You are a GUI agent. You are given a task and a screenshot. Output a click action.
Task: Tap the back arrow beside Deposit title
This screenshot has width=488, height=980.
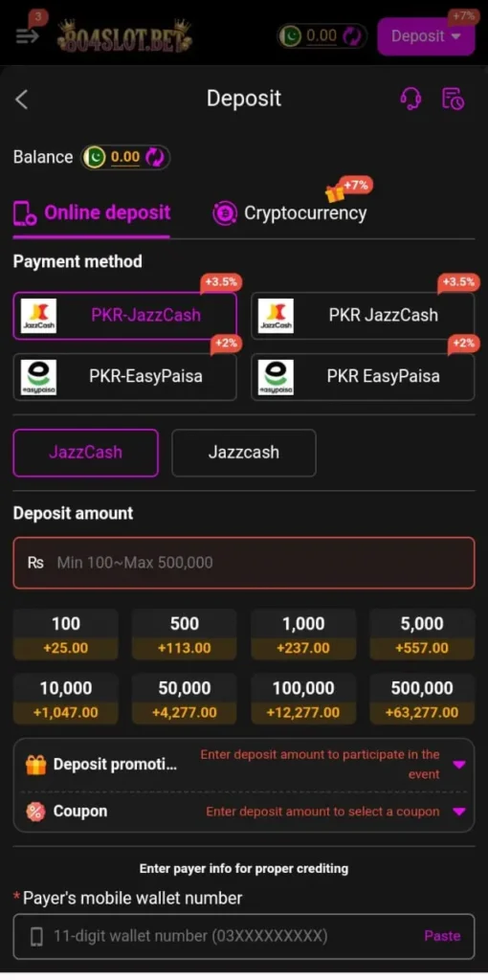[x=22, y=99]
